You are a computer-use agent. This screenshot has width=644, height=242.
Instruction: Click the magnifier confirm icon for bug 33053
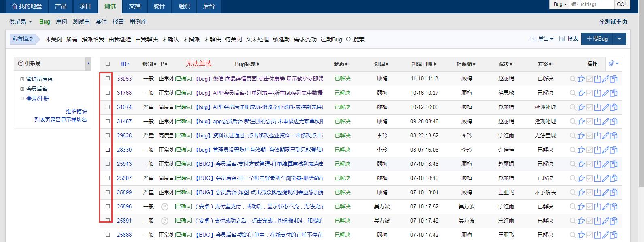tap(573, 79)
